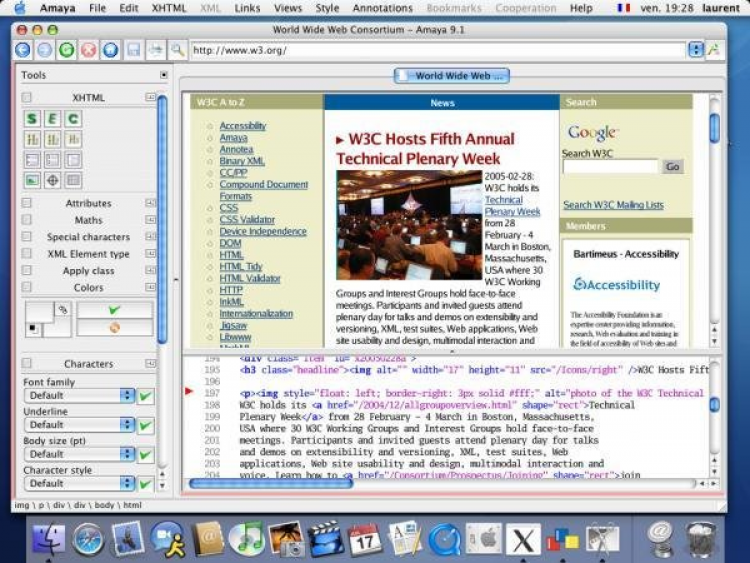Insert a heading 2 with H2 tool
Viewport: 750px width, 563px height.
[52, 139]
